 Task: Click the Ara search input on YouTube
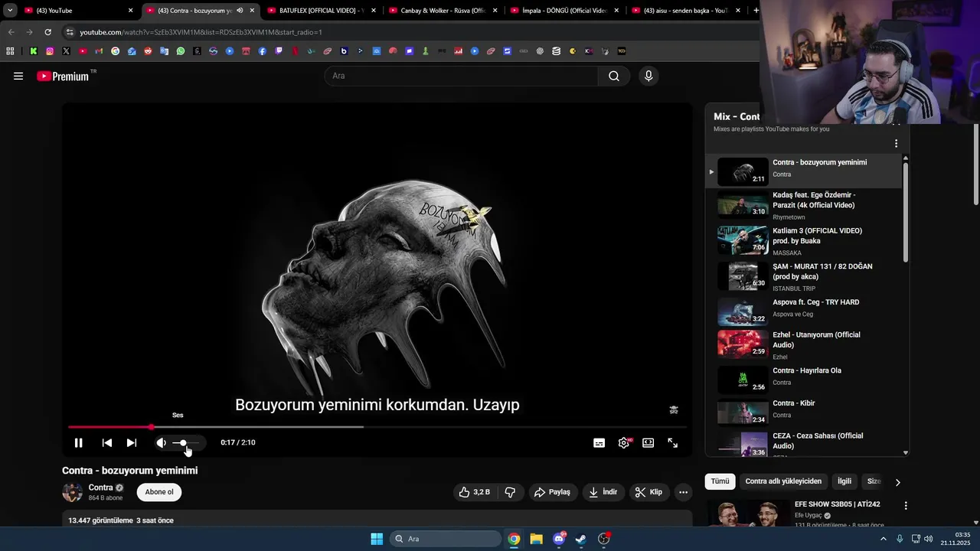462,76
